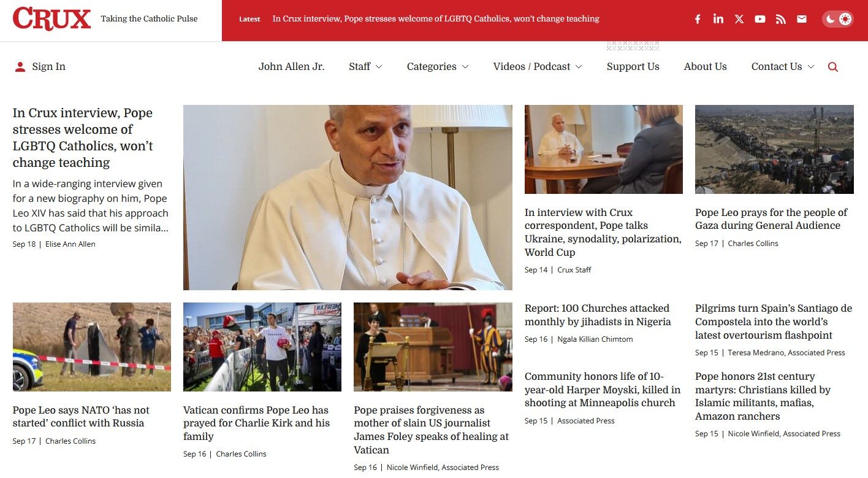Viewport: 868px width, 478px height.
Task: Click the CRUX logo
Action: 51,19
